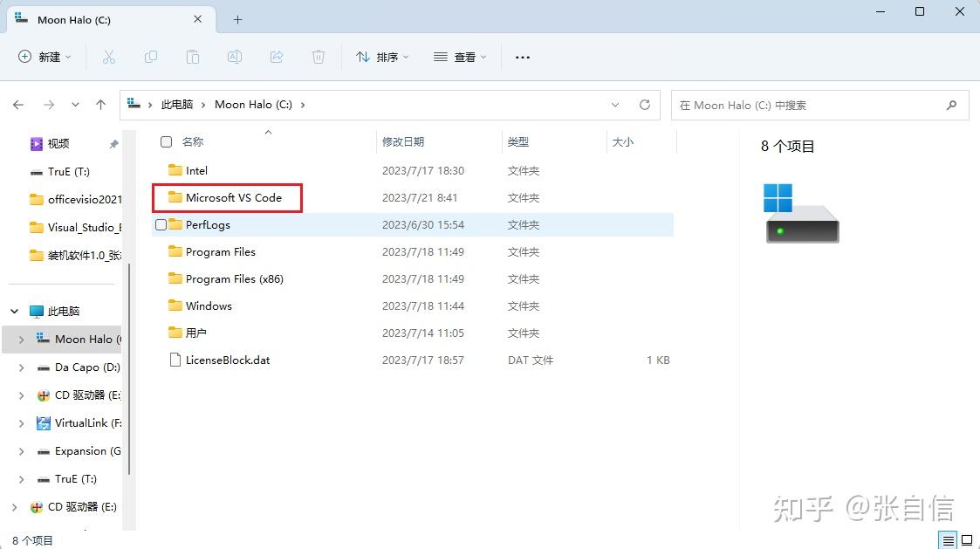This screenshot has height=549, width=980.
Task: Share the selected file via share icon
Action: (x=277, y=57)
